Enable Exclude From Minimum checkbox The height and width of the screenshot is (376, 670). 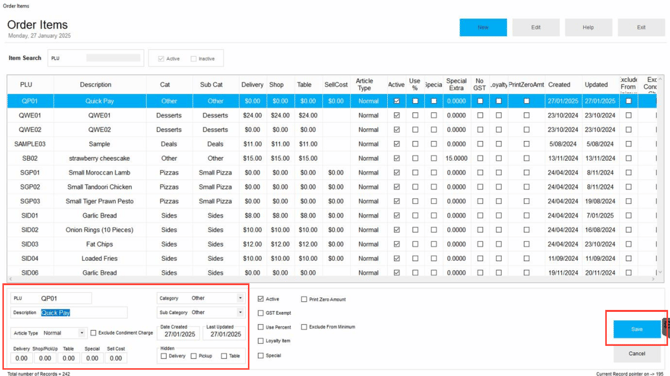click(304, 327)
